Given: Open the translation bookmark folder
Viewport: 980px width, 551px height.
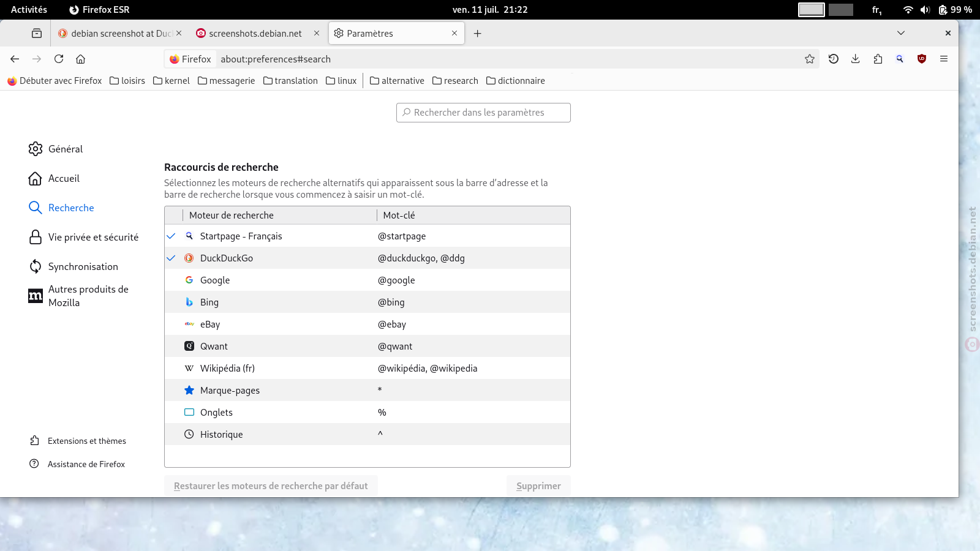Looking at the screenshot, I should 290,81.
